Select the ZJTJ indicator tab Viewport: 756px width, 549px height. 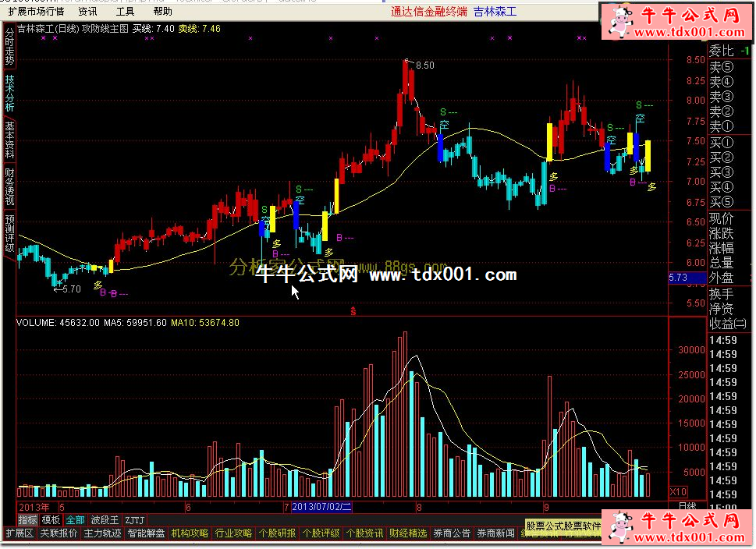(135, 520)
